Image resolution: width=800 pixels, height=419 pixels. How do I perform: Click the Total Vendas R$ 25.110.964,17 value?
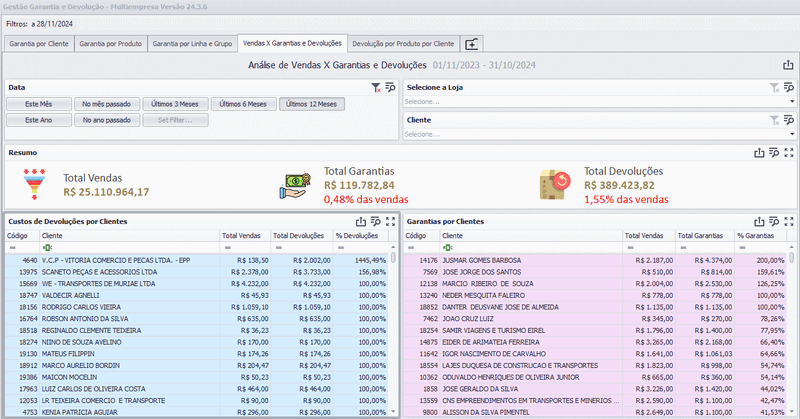tap(106, 192)
